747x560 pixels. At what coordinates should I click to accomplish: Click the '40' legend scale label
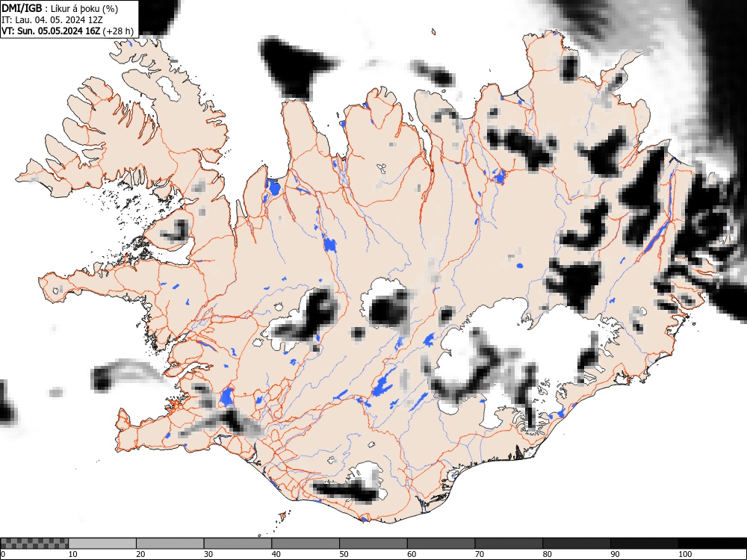pos(276,554)
